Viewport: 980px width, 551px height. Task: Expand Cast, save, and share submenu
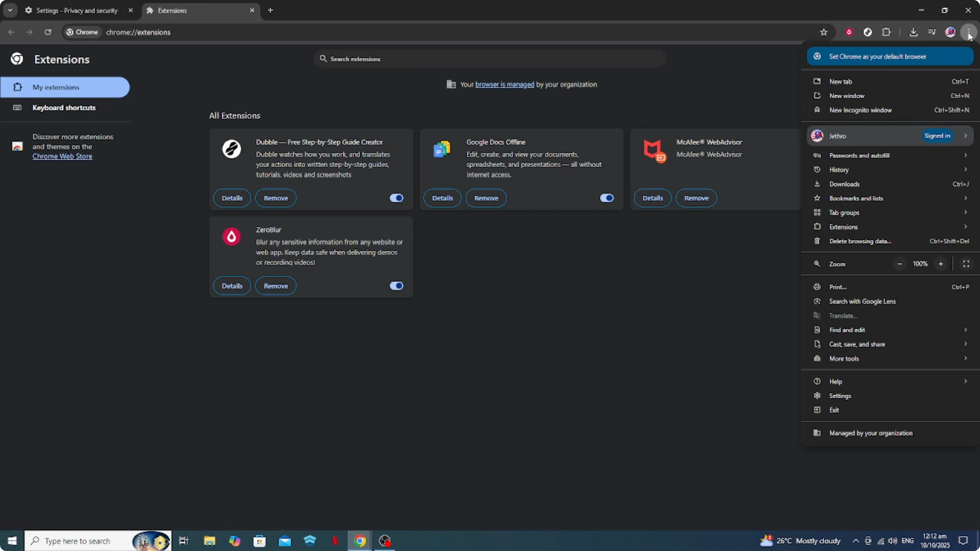point(890,344)
